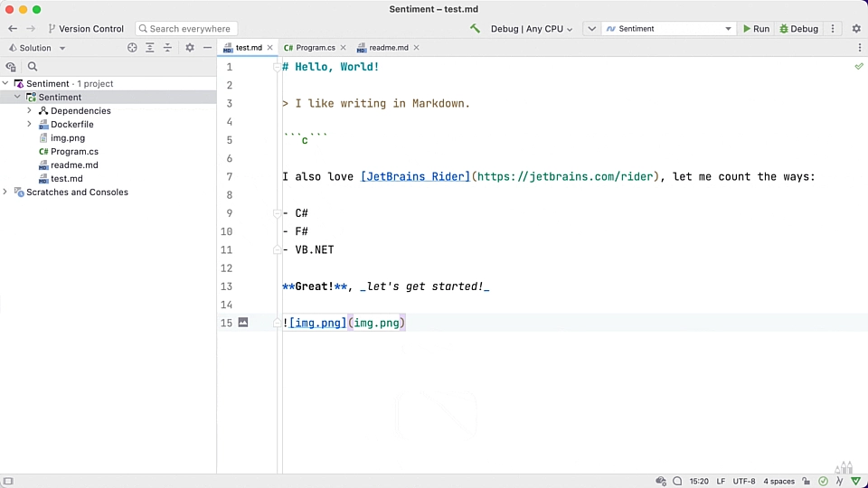Open the JetBrains Rider link text

[415, 176]
